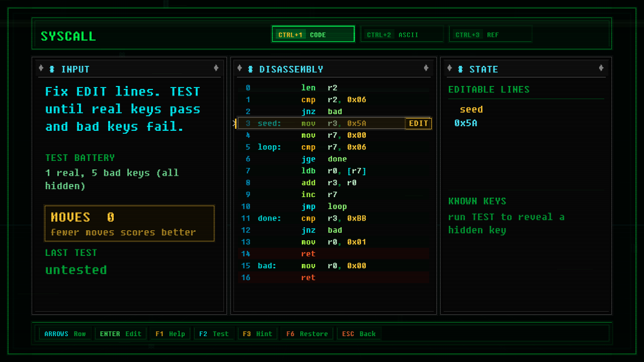
Task: Click the STATE panel grip icon
Action: coord(460,69)
